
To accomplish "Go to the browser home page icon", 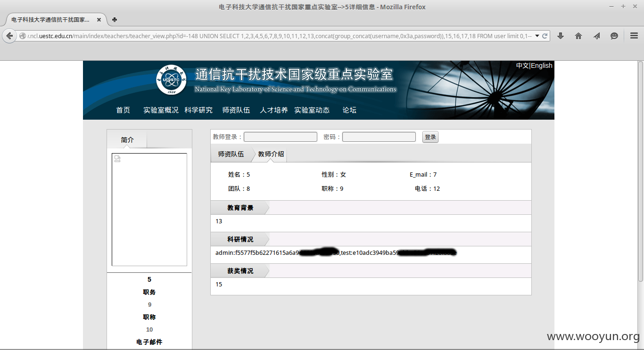I will 578,36.
